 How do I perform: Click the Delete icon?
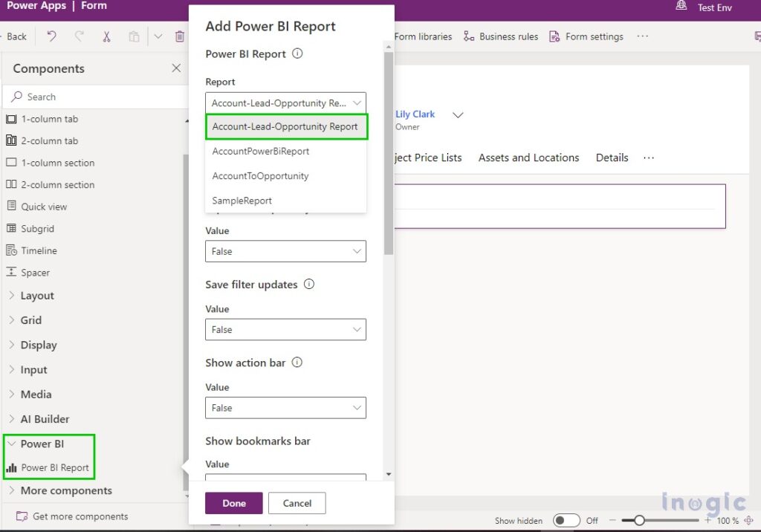179,36
